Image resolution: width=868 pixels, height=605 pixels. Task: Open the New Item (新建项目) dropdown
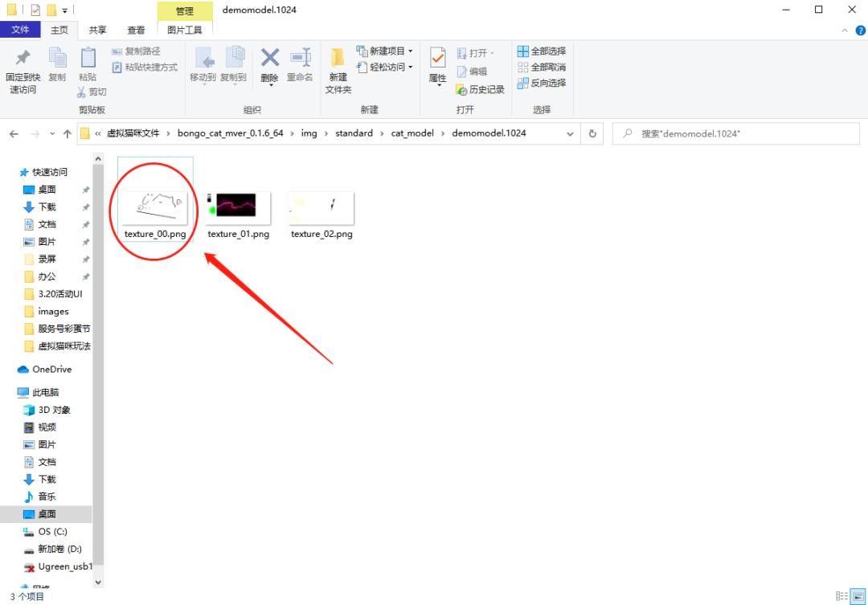pos(385,51)
